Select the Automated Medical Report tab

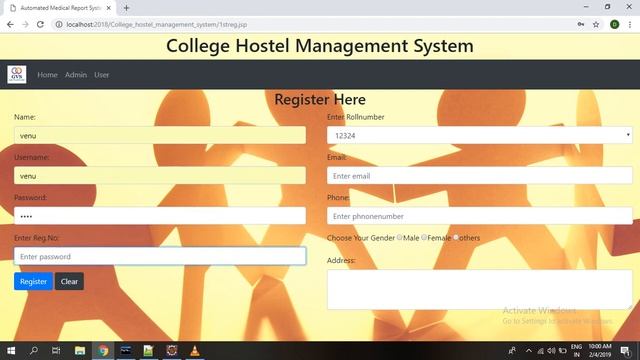pos(60,8)
